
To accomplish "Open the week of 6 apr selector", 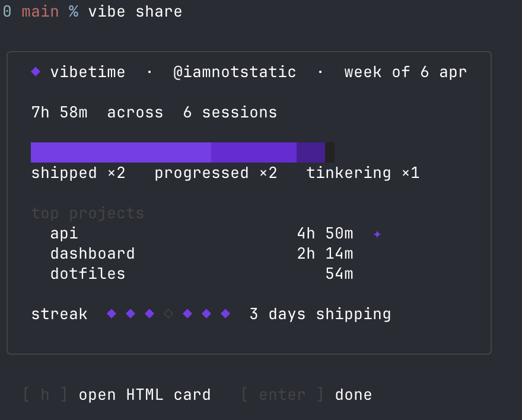I will [405, 71].
